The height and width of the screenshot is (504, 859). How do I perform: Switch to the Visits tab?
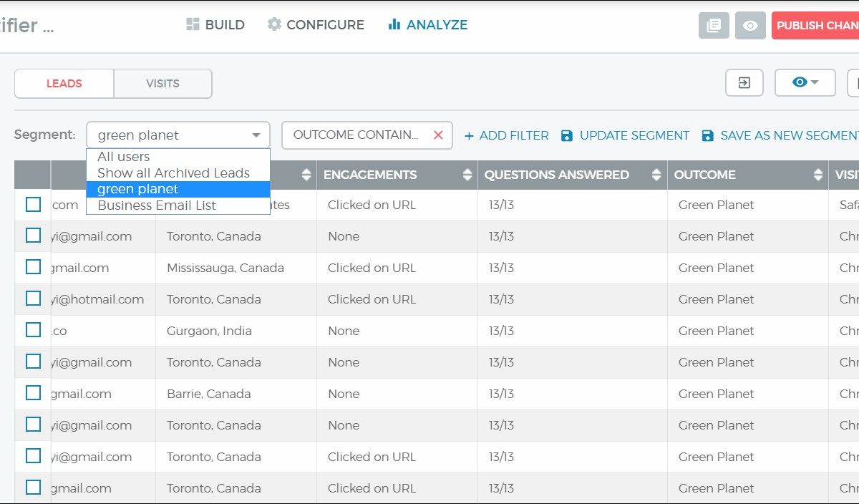click(162, 83)
